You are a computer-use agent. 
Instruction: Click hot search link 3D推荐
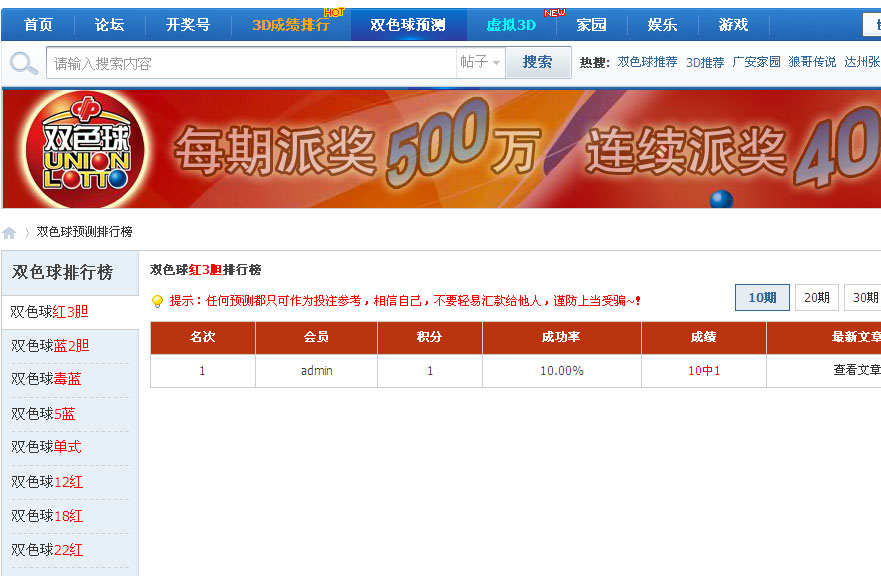[x=705, y=62]
